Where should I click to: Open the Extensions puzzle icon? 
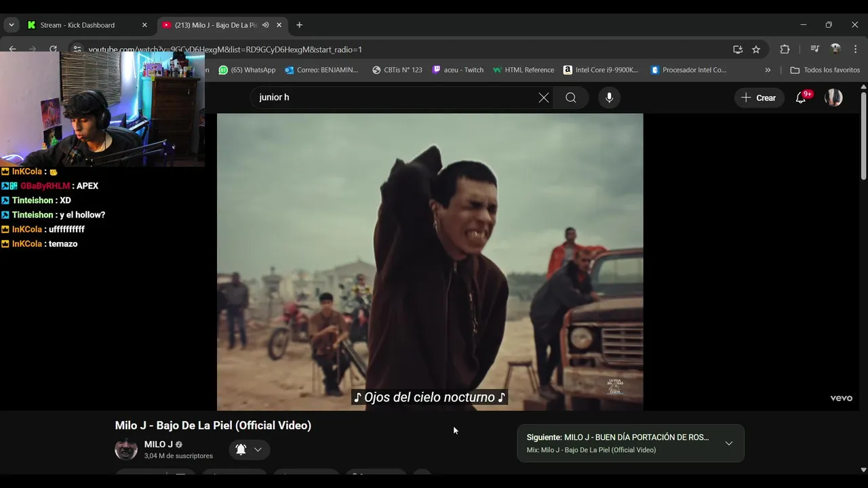[x=785, y=49]
